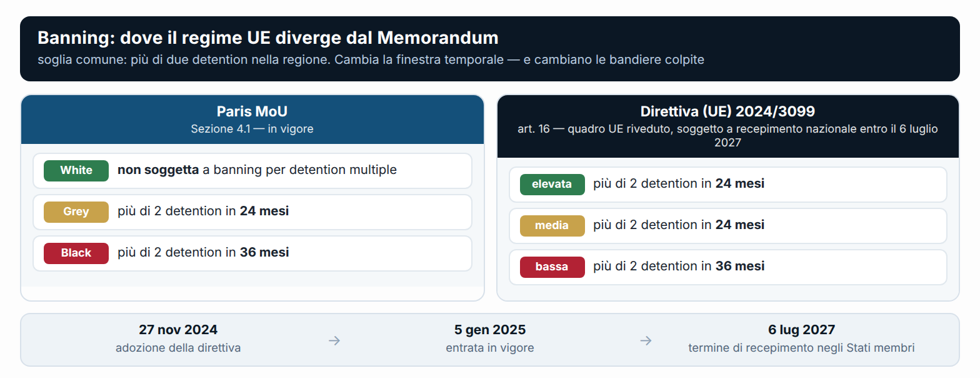The height and width of the screenshot is (378, 980).
Task: Click the caption 'entrata in vigore'
Action: tap(490, 347)
